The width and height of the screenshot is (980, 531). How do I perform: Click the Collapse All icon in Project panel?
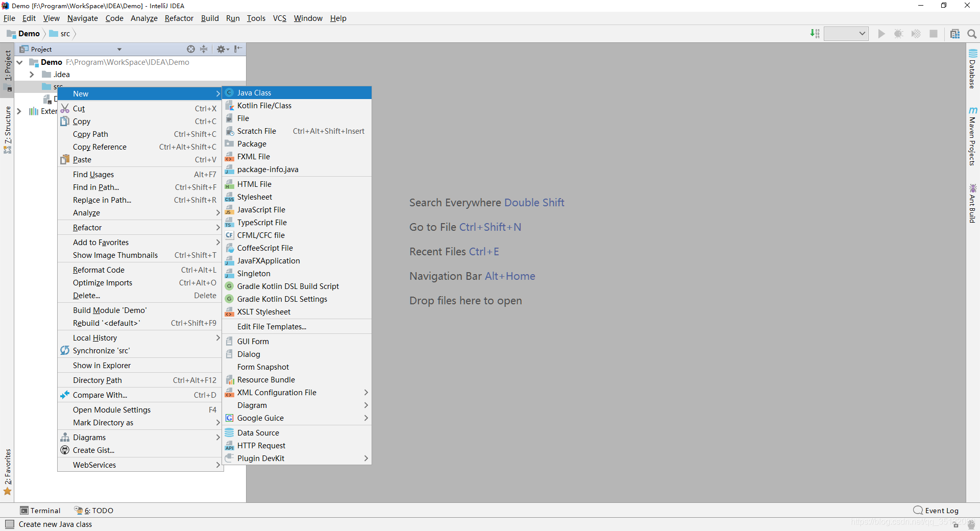tap(204, 49)
